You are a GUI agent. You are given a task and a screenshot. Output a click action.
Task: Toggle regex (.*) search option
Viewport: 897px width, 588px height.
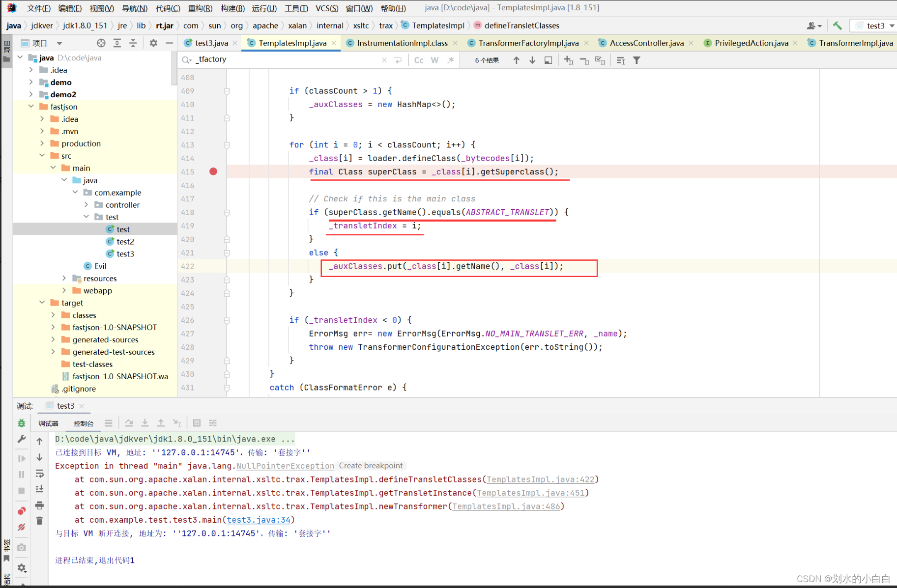(x=450, y=60)
